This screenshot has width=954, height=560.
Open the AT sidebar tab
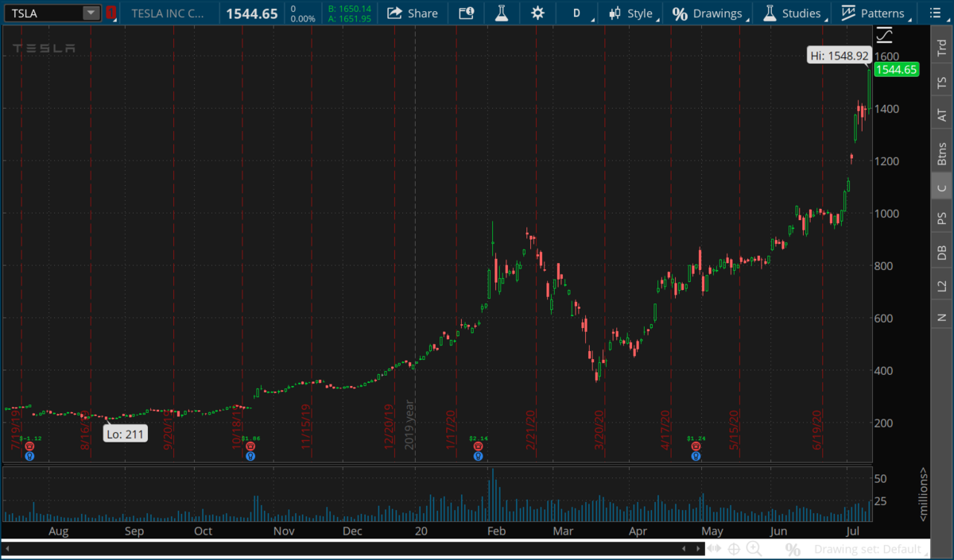tap(942, 115)
